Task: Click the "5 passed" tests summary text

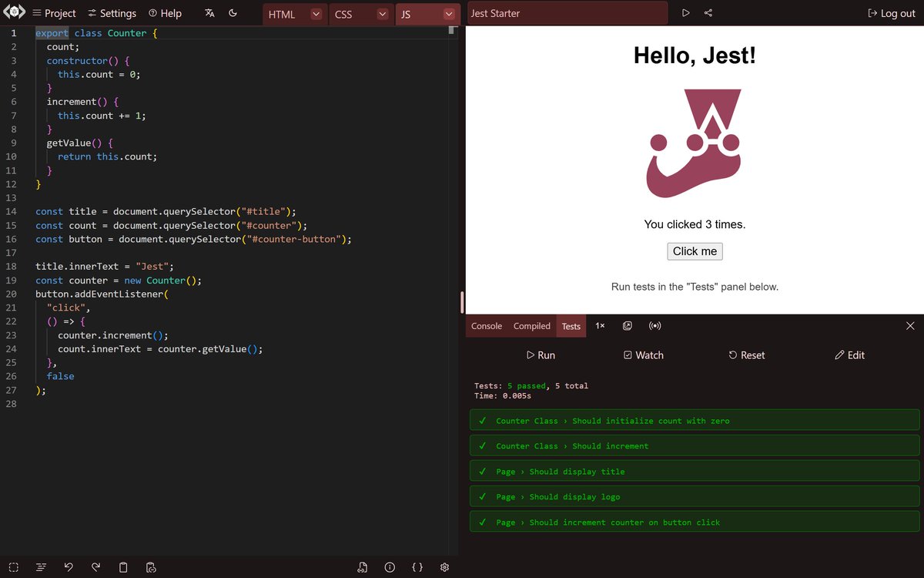Action: (527, 386)
